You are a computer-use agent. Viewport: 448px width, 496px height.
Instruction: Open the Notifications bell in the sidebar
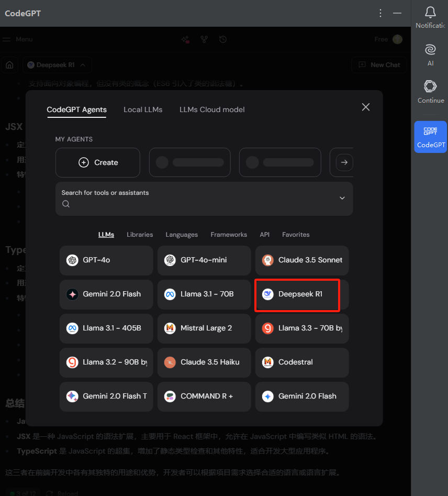(430, 13)
